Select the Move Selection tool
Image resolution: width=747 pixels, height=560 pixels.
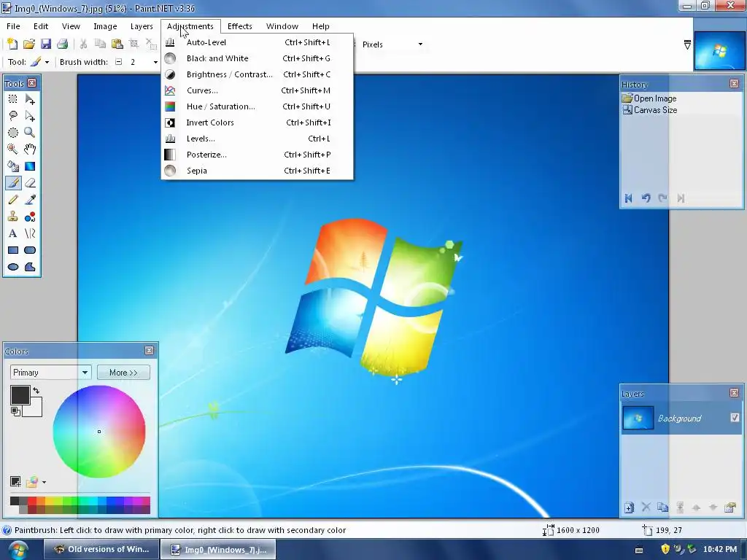pos(30,116)
